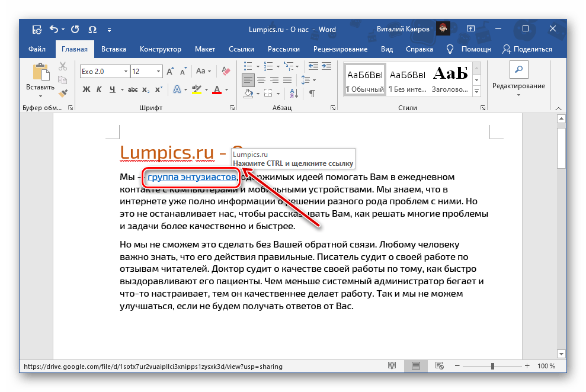Insert a symbol using the Omega icon
Screen dimensions: 586x392
(92, 29)
